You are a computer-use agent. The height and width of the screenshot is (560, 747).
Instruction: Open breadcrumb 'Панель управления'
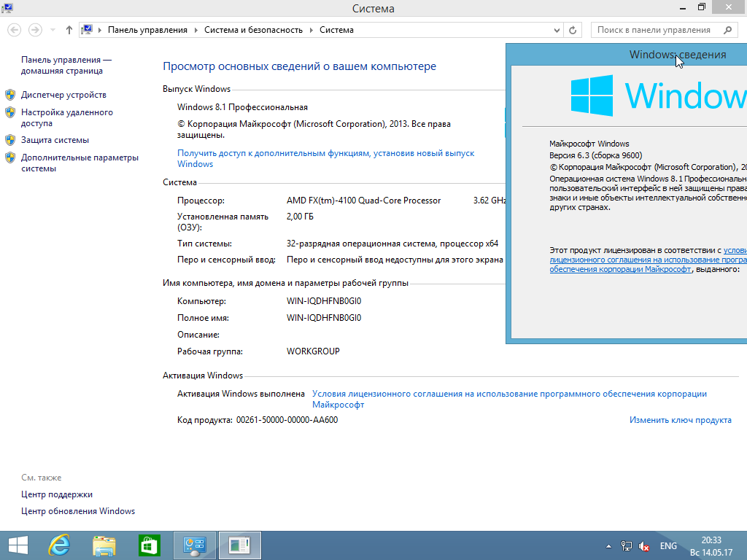147,30
